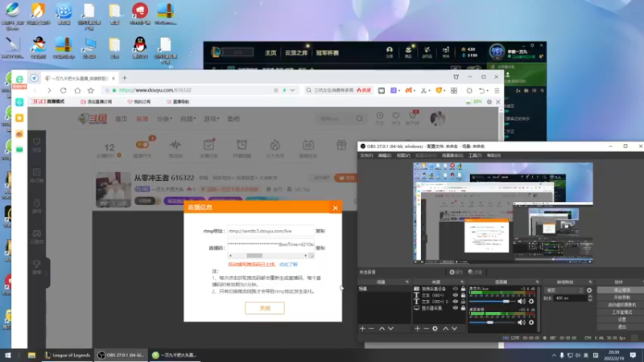Viewport: 644px width, 362px height.
Task: Close the stream info dialog with bottom button
Action: tap(265, 308)
